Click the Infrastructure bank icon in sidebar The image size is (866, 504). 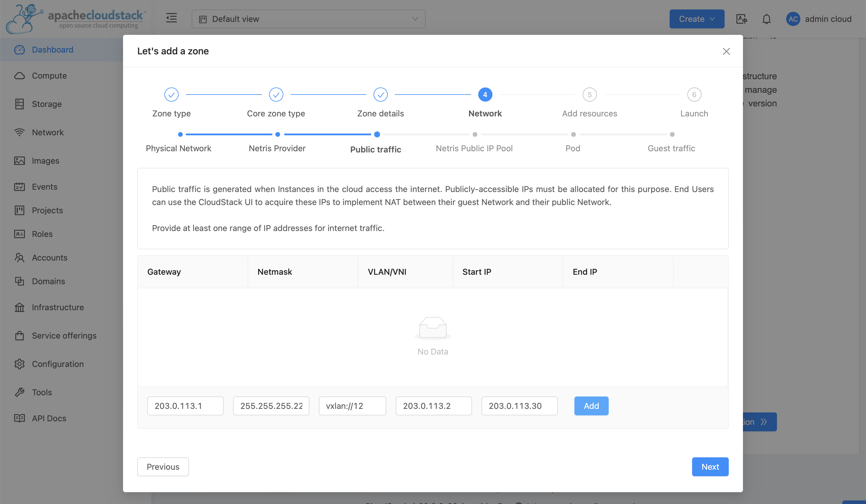tap(20, 307)
